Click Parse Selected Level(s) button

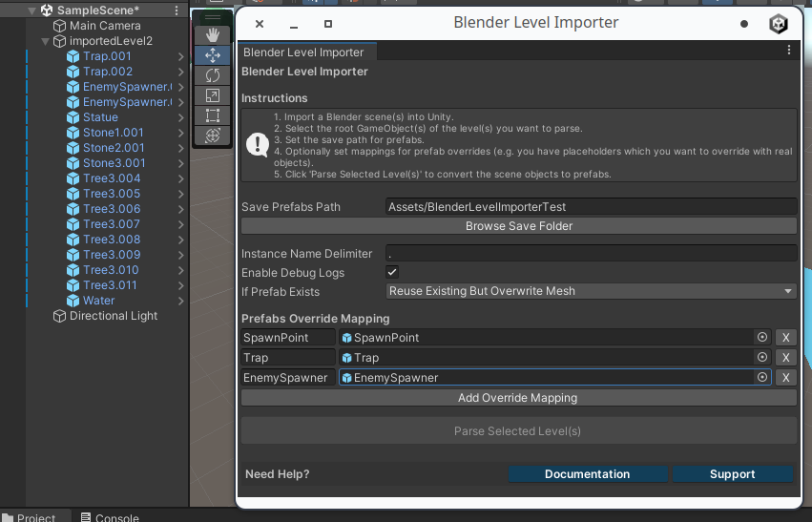(x=519, y=430)
